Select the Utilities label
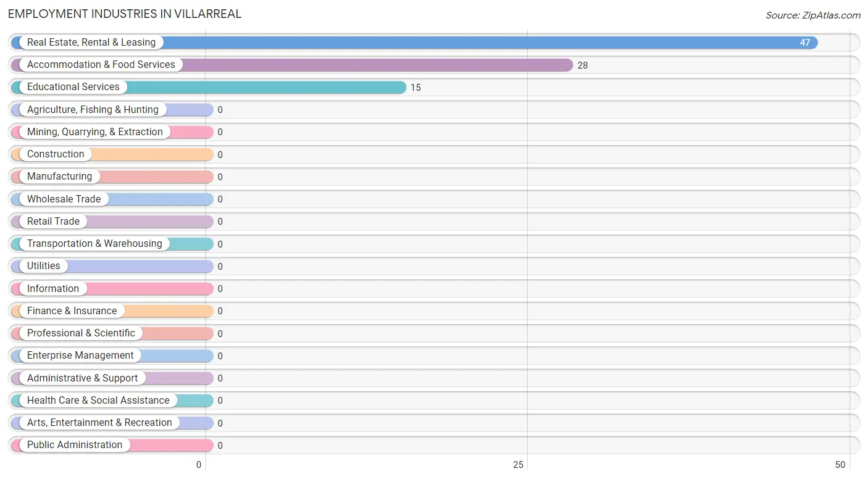Viewport: 868px width, 479px height. (44, 266)
